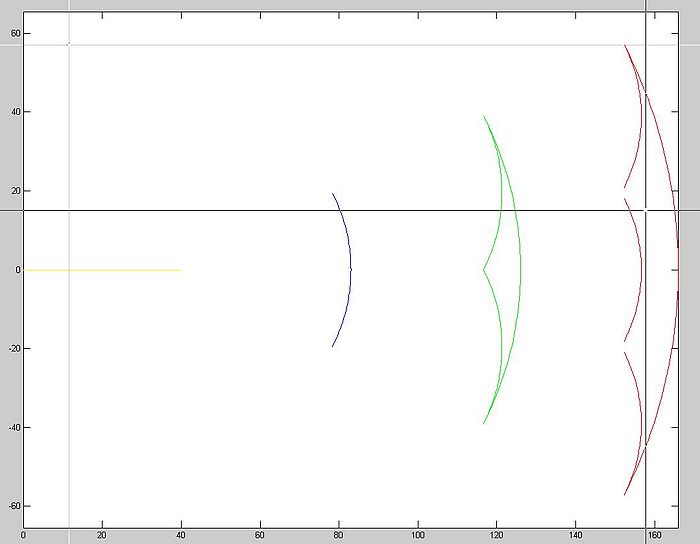Click the black horizontal crosshair line
The height and width of the screenshot is (544, 700).
tap(250, 210)
